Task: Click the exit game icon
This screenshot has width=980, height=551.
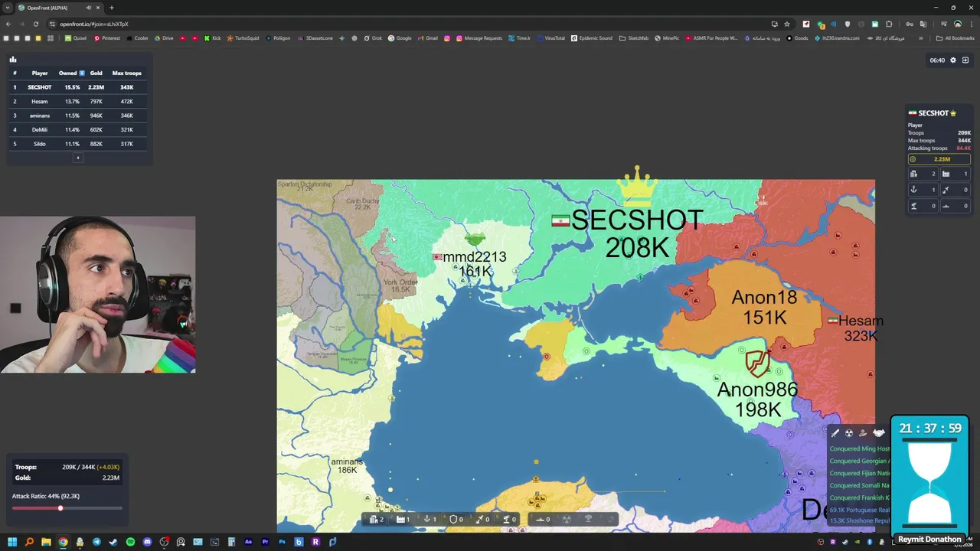Action: [x=965, y=60]
